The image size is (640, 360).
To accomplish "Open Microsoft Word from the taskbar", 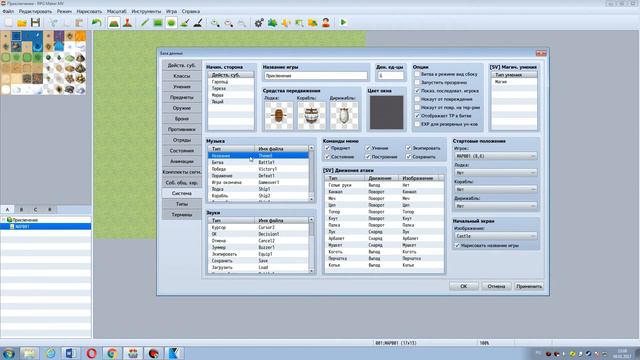I will click(71, 353).
